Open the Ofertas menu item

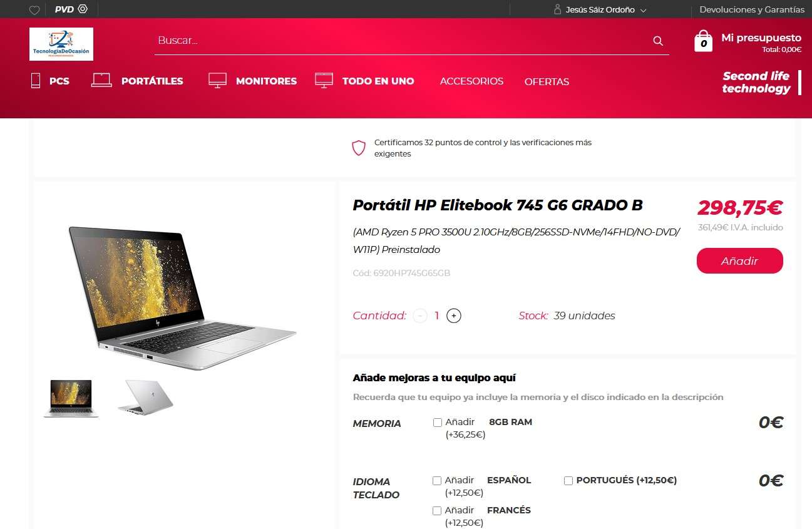click(547, 82)
